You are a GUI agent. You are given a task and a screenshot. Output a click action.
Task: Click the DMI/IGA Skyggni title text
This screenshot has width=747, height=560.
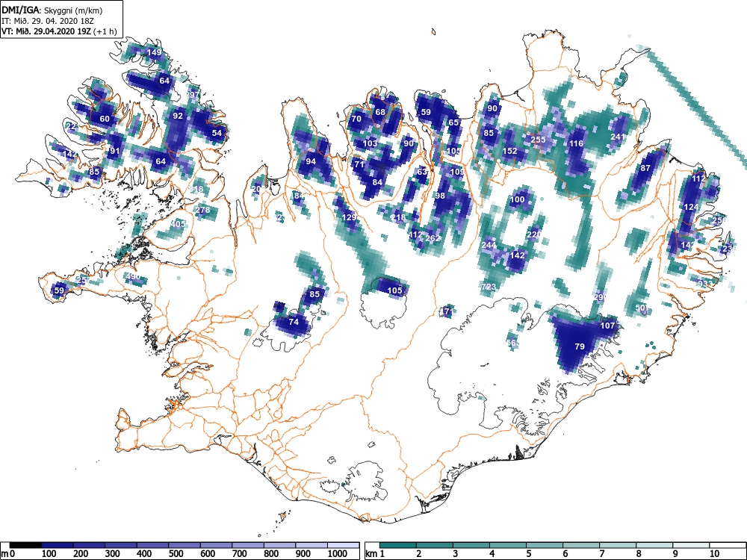click(52, 10)
